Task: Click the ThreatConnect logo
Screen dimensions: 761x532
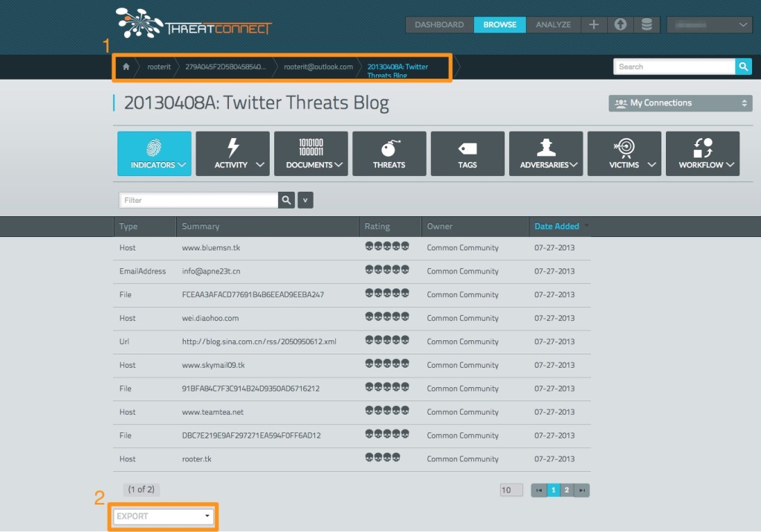Action: click(x=193, y=23)
